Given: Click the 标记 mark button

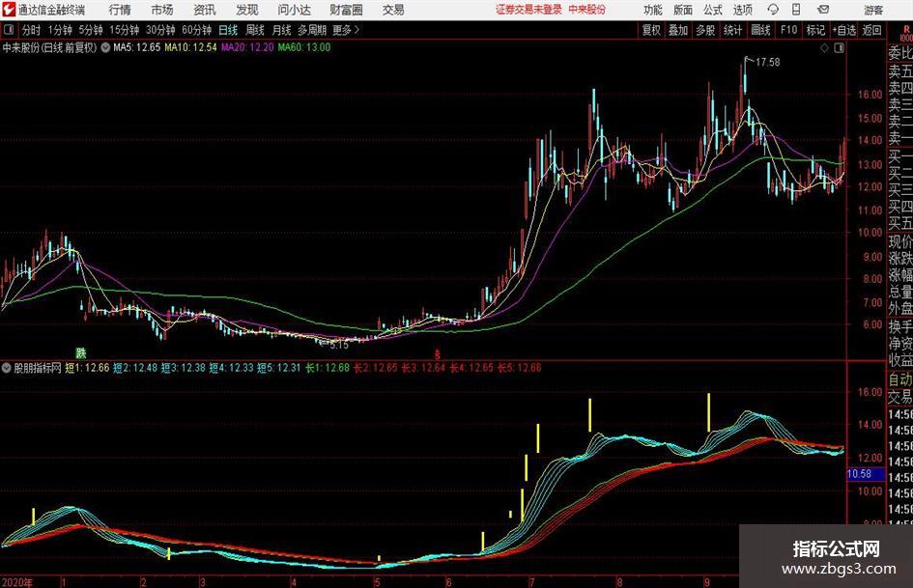Looking at the screenshot, I should coord(815,30).
